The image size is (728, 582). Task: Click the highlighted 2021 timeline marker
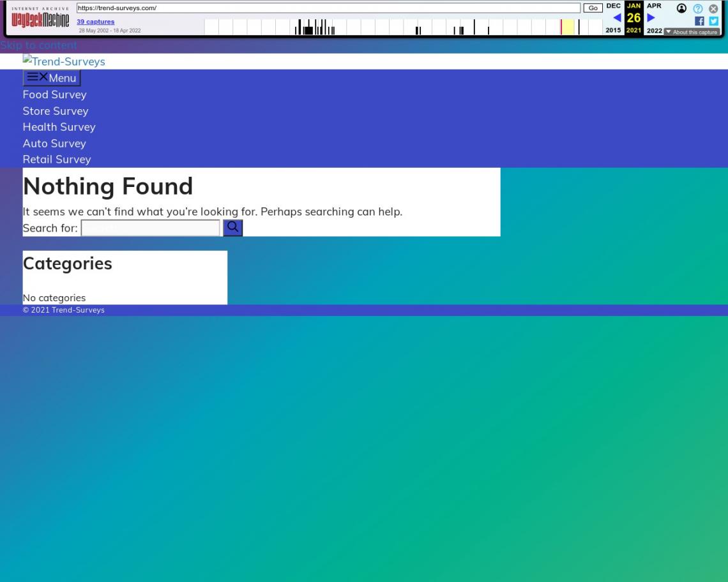click(x=567, y=27)
